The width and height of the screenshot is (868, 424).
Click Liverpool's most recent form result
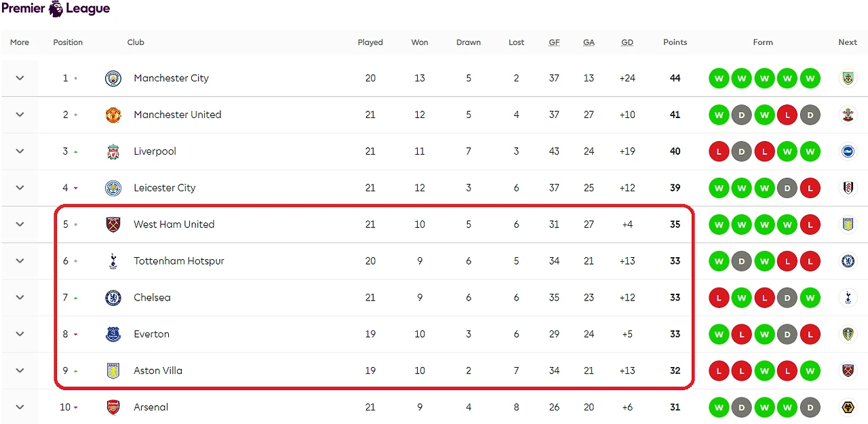click(x=810, y=151)
